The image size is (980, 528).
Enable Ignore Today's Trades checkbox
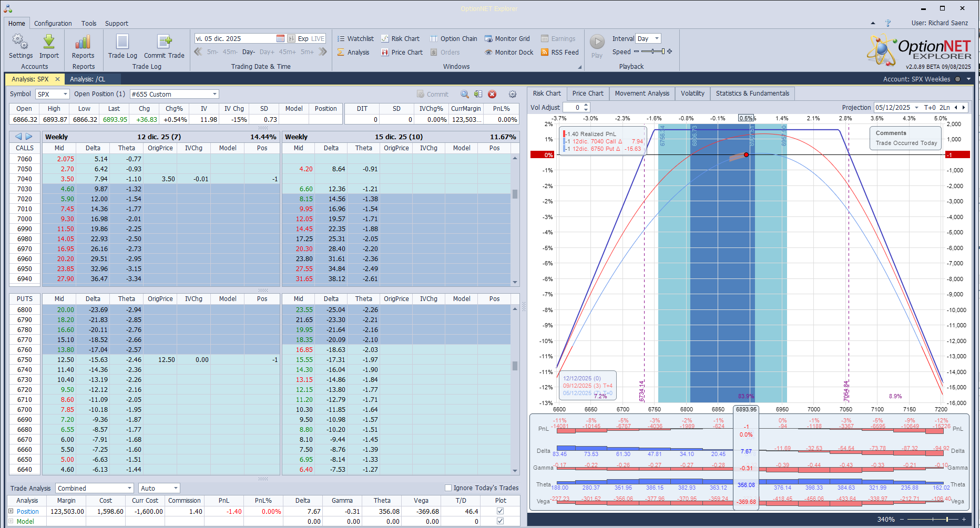(x=448, y=488)
